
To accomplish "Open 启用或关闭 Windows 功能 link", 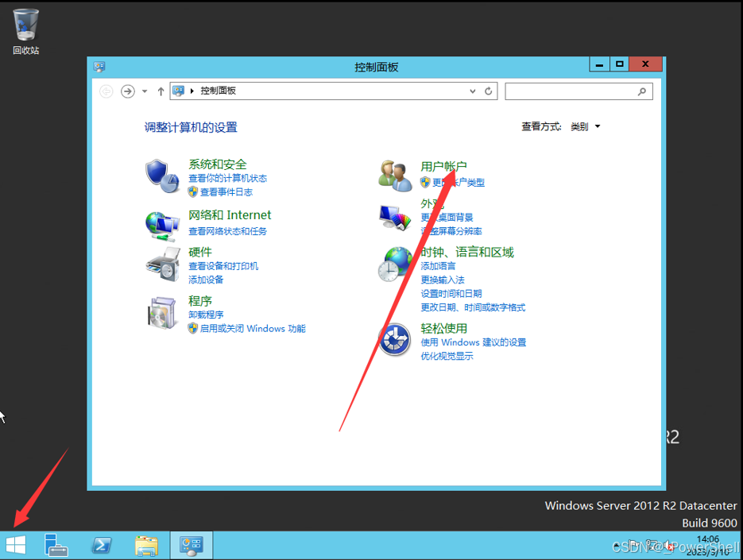I will click(x=253, y=329).
